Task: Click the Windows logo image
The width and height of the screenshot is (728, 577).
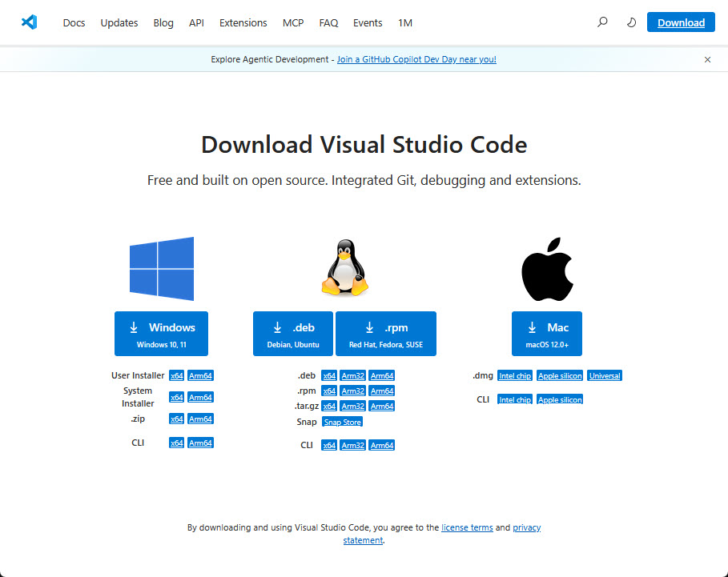Action: 161,268
